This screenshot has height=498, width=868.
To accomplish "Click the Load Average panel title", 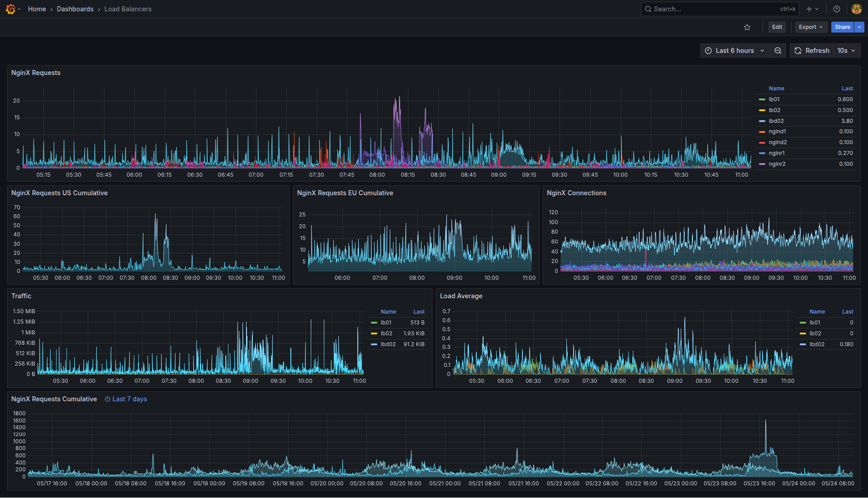I will tap(461, 296).
